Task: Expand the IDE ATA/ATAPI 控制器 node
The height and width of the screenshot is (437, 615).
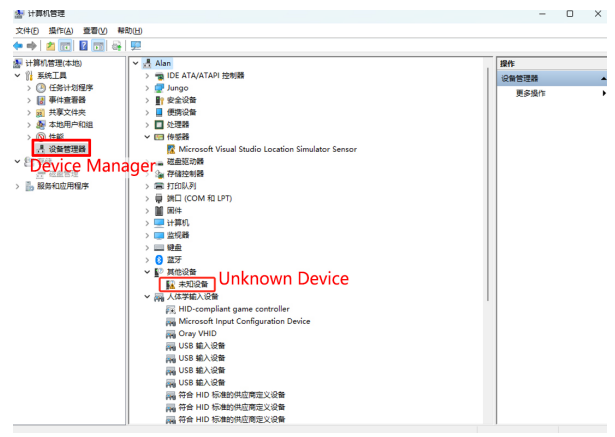Action: pos(147,76)
